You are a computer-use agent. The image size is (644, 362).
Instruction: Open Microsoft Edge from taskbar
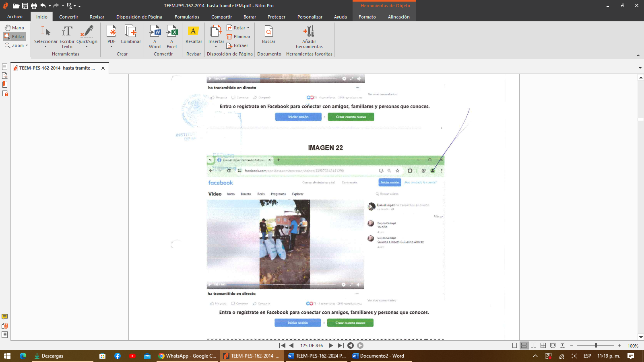(x=23, y=356)
